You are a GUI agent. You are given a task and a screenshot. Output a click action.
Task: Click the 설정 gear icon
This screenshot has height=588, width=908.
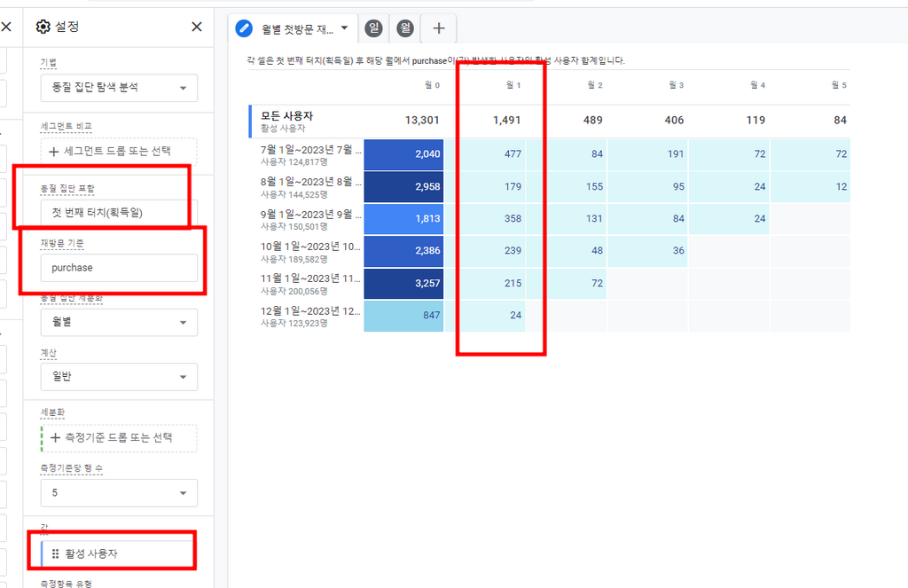(x=43, y=27)
